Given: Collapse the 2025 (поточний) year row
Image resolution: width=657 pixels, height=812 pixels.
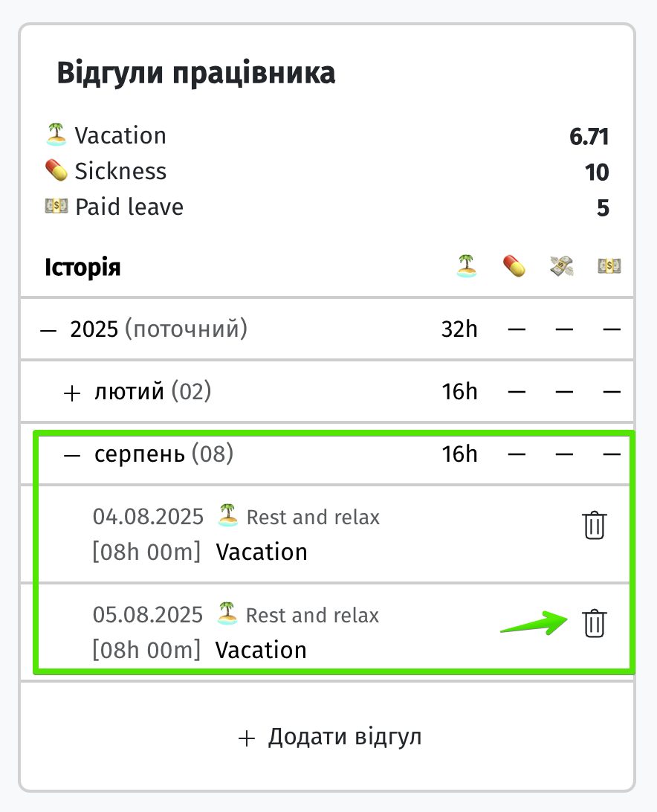Looking at the screenshot, I should (x=48, y=330).
